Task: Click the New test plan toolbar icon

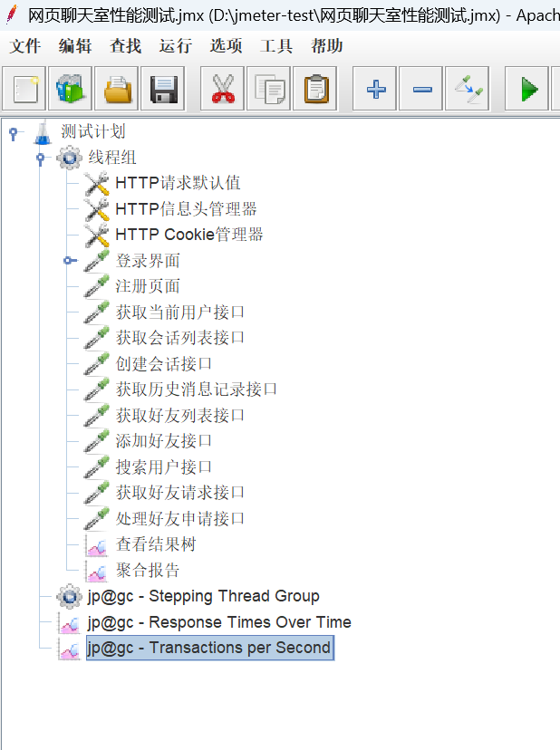Action: pyautogui.click(x=24, y=89)
